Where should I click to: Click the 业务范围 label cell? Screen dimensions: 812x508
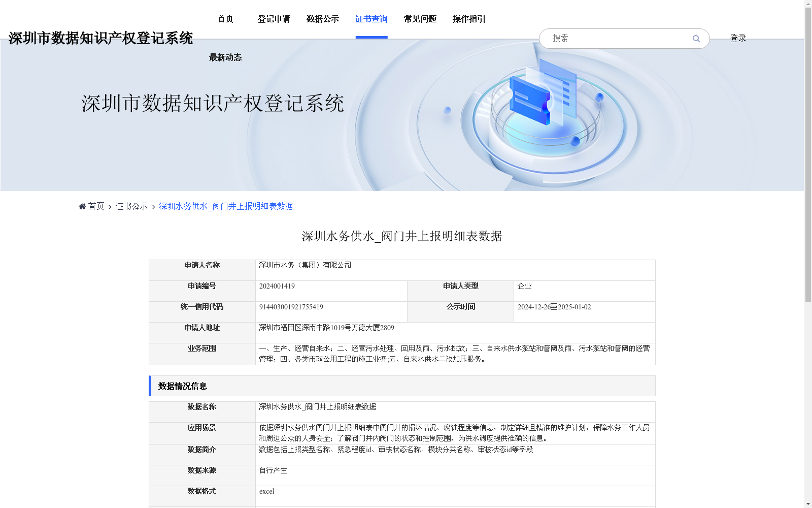click(202, 354)
